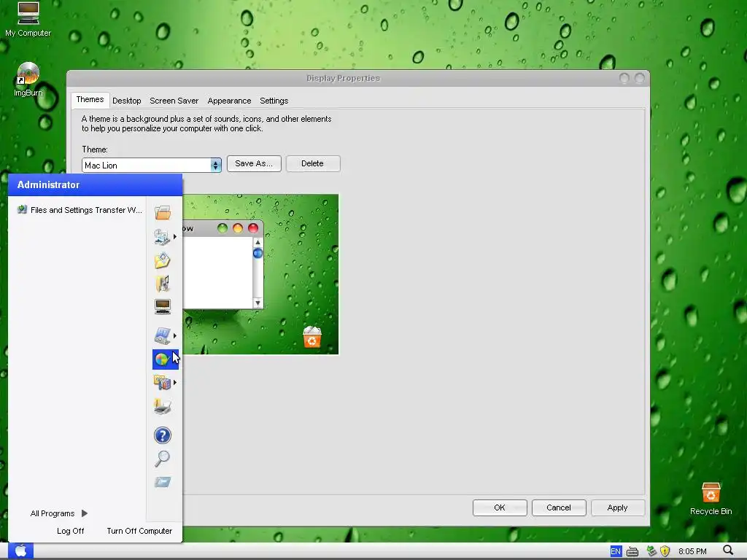Click the taskbar magnifier search icon
This screenshot has width=747, height=560.
coord(728,551)
